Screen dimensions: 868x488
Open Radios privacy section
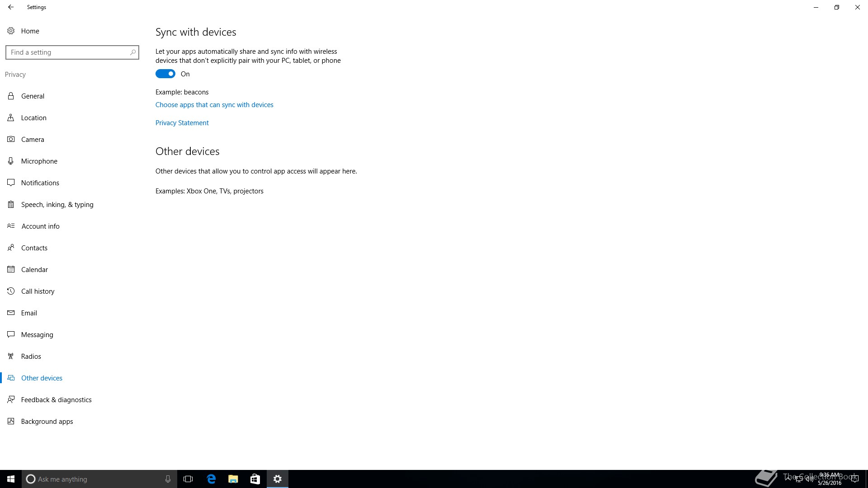pyautogui.click(x=31, y=356)
